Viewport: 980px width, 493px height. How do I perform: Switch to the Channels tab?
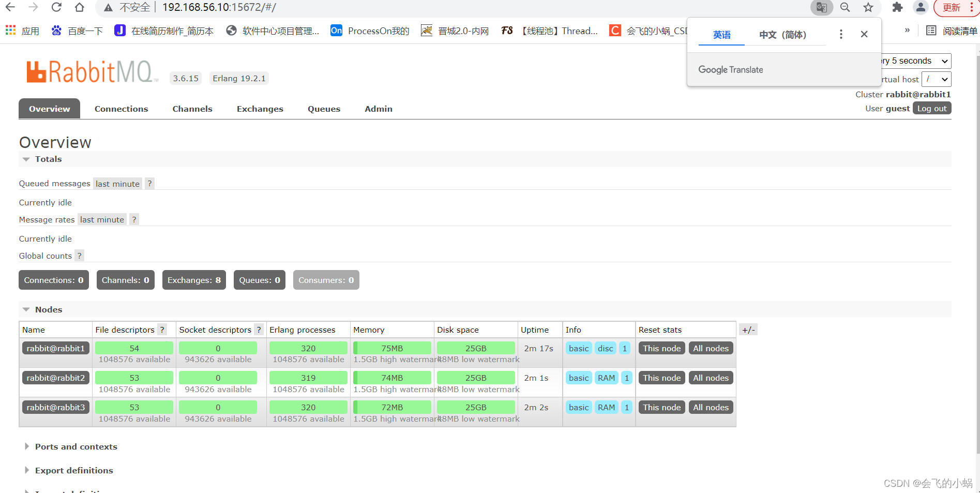[x=192, y=109]
